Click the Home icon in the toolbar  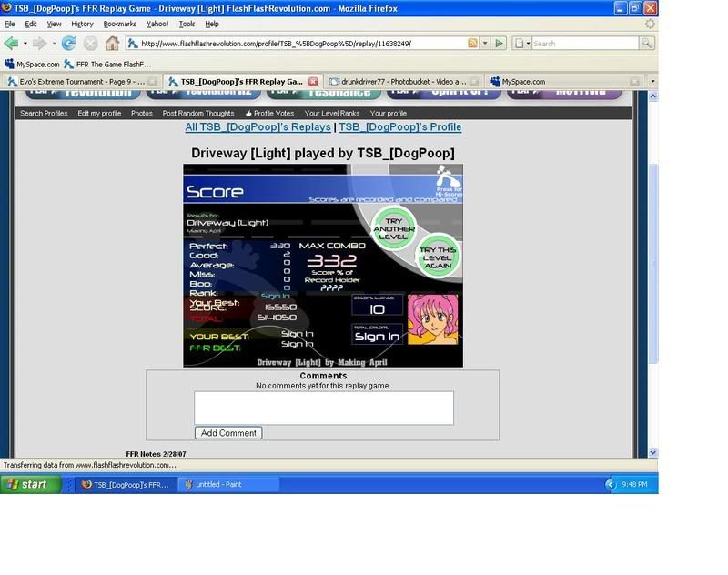tap(112, 43)
